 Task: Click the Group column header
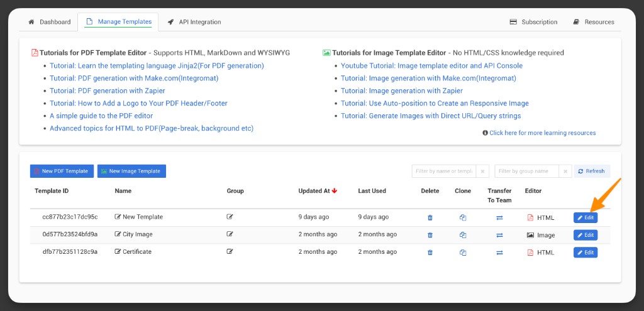(235, 191)
